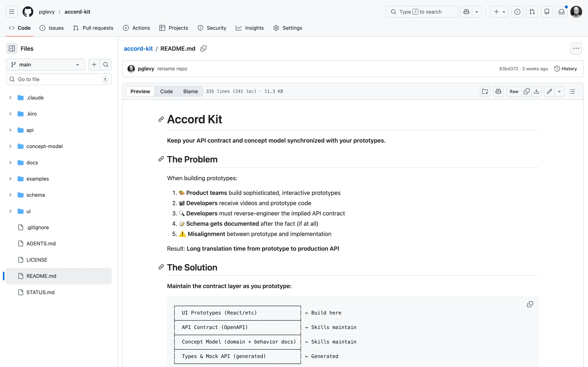Image resolution: width=588 pixels, height=367 pixels.
Task: Expand the docs folder
Action: (x=10, y=163)
